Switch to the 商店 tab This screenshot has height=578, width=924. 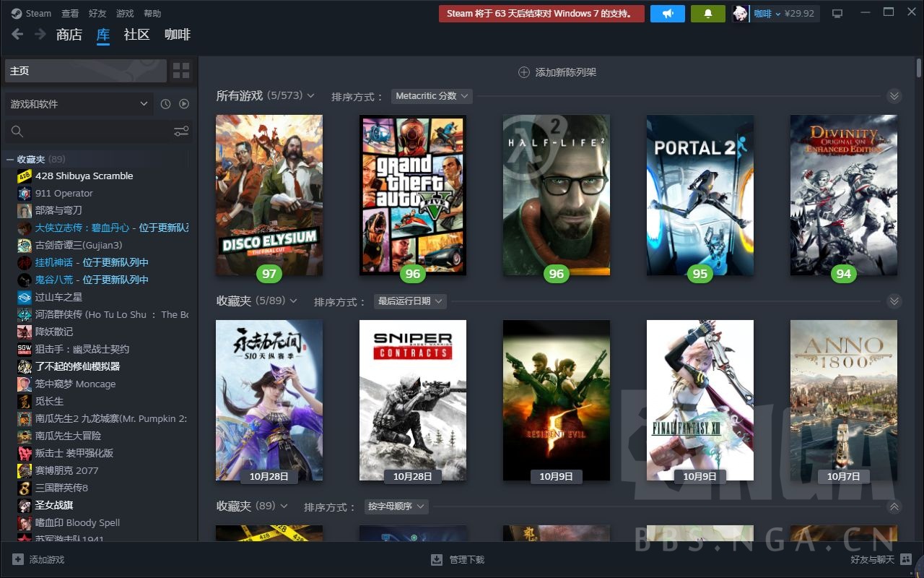[x=69, y=34]
